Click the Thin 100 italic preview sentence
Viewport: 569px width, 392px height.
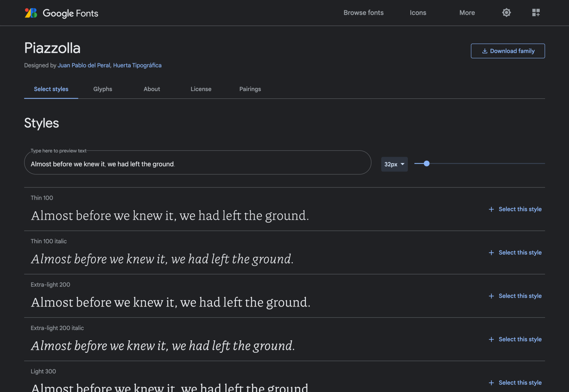click(162, 259)
